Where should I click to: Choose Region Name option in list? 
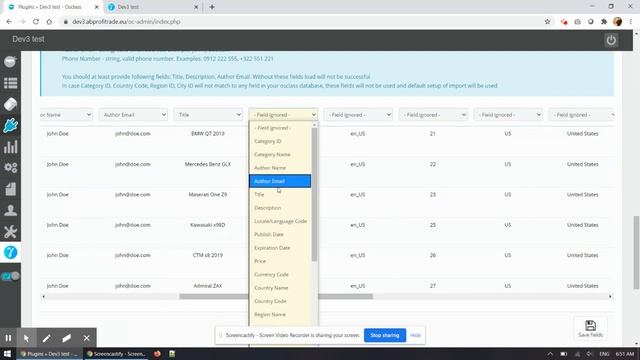[x=280, y=314]
